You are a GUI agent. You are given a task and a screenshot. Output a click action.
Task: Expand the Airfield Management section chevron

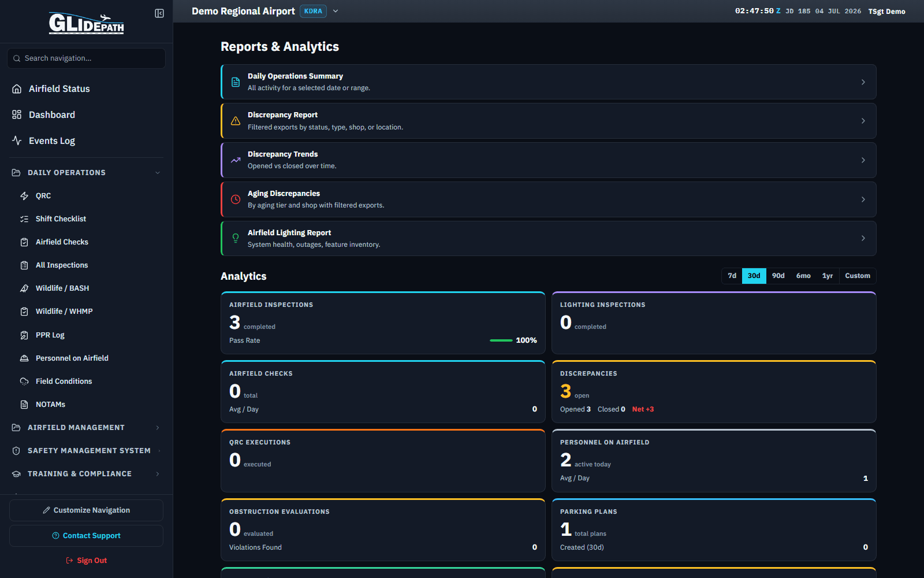tap(158, 428)
